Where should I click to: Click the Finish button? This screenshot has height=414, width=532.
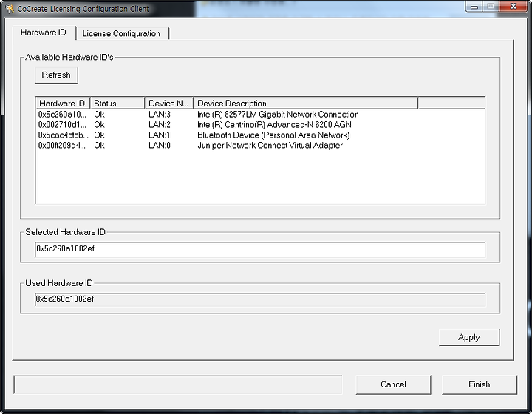click(480, 384)
